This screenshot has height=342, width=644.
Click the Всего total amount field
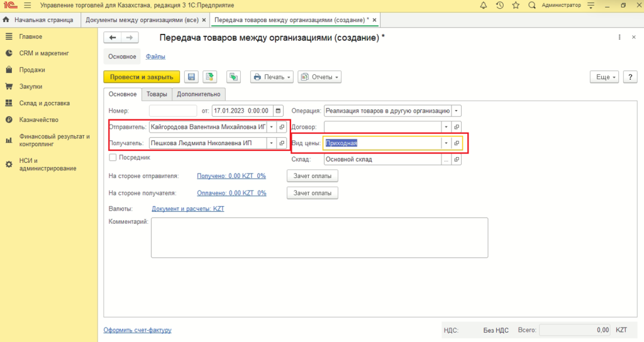point(575,329)
